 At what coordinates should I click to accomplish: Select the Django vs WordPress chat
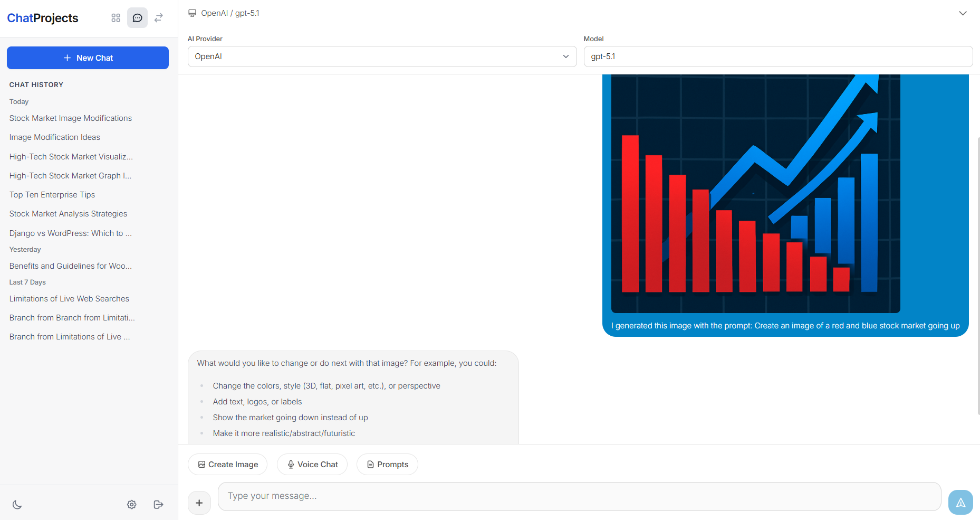pyautogui.click(x=70, y=233)
